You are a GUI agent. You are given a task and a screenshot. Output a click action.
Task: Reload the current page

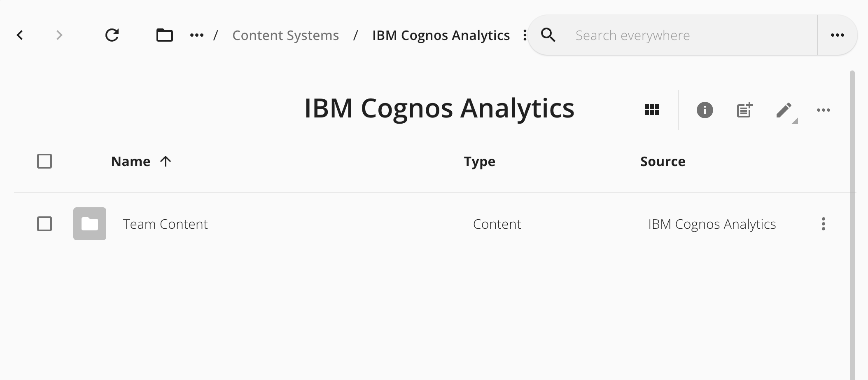[112, 35]
